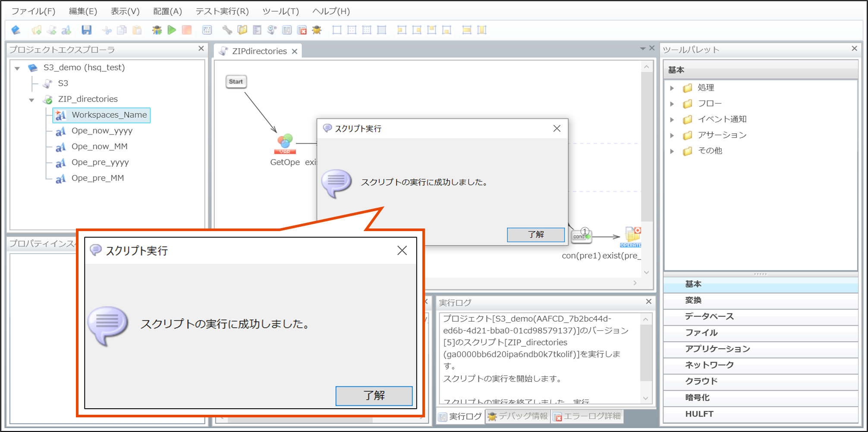Screen dimensions: 868x432
Task: Click the no-grid square icon in toolbar
Action: point(337,30)
